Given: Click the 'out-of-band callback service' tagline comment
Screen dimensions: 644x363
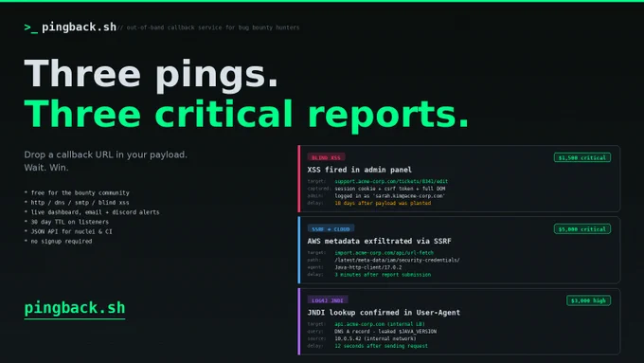Looking at the screenshot, I should [x=209, y=27].
